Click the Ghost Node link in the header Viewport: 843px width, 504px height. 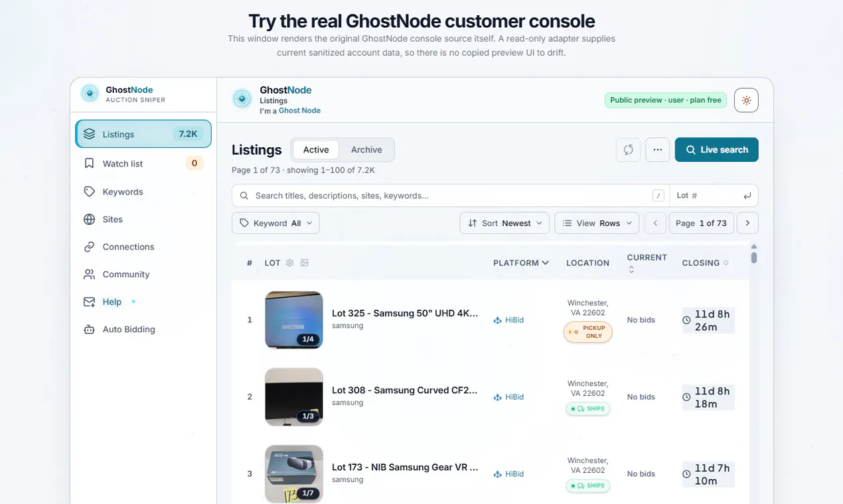(x=299, y=111)
